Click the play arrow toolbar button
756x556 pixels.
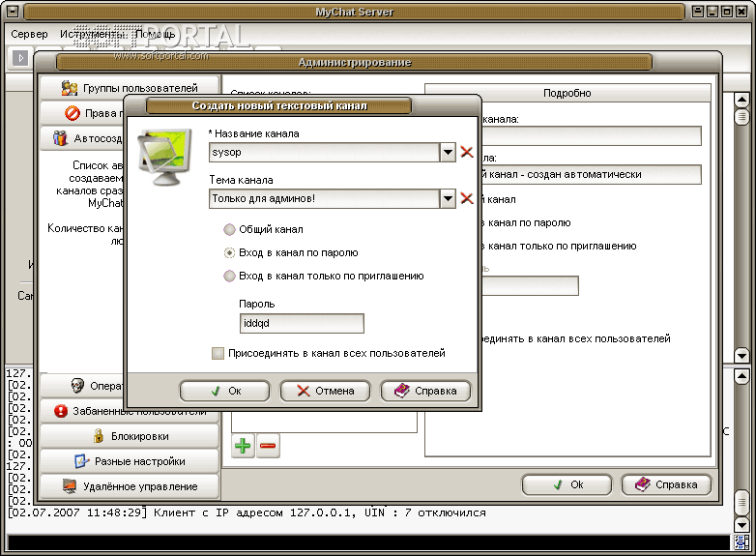point(19,58)
